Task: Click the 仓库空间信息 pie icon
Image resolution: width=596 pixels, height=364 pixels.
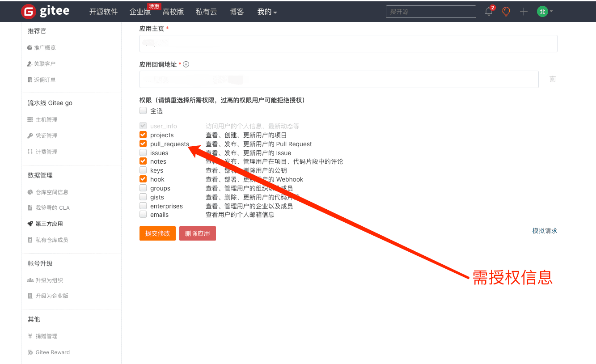Action: click(x=30, y=192)
